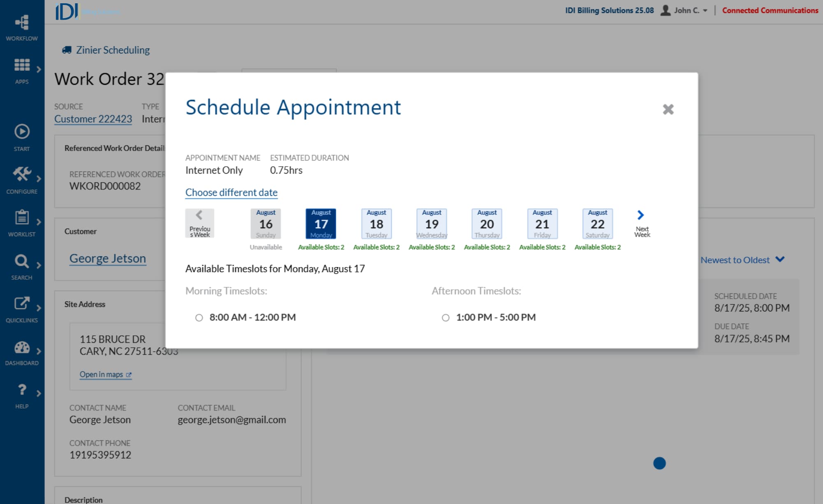Open the Apps grid icon

point(22,65)
